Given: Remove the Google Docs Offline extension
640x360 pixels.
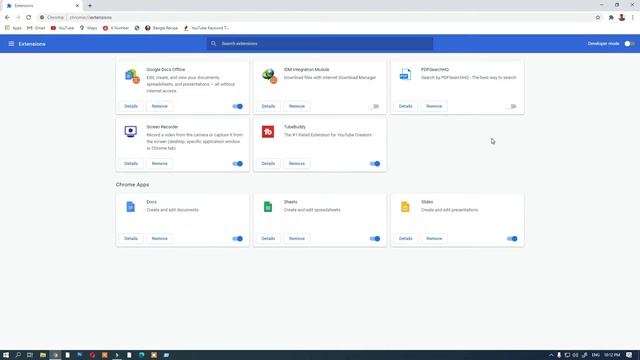Looking at the screenshot, I should (x=160, y=106).
